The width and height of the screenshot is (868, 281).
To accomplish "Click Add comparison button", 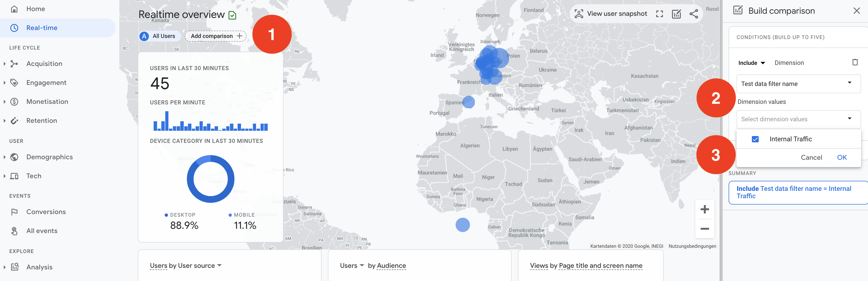I will pyautogui.click(x=216, y=36).
